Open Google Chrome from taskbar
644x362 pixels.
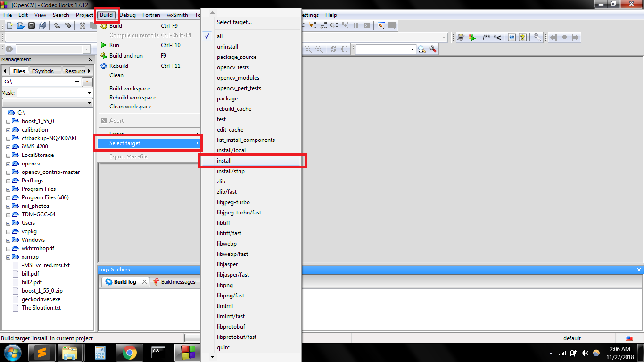coord(130,353)
